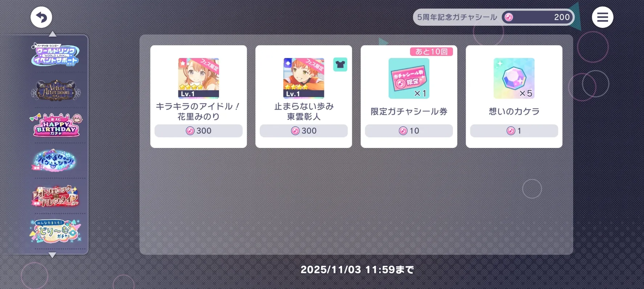Viewport: 644px width, 289px height.
Task: Exchange 300 seals for Hanasato Minori
Action: tap(199, 131)
